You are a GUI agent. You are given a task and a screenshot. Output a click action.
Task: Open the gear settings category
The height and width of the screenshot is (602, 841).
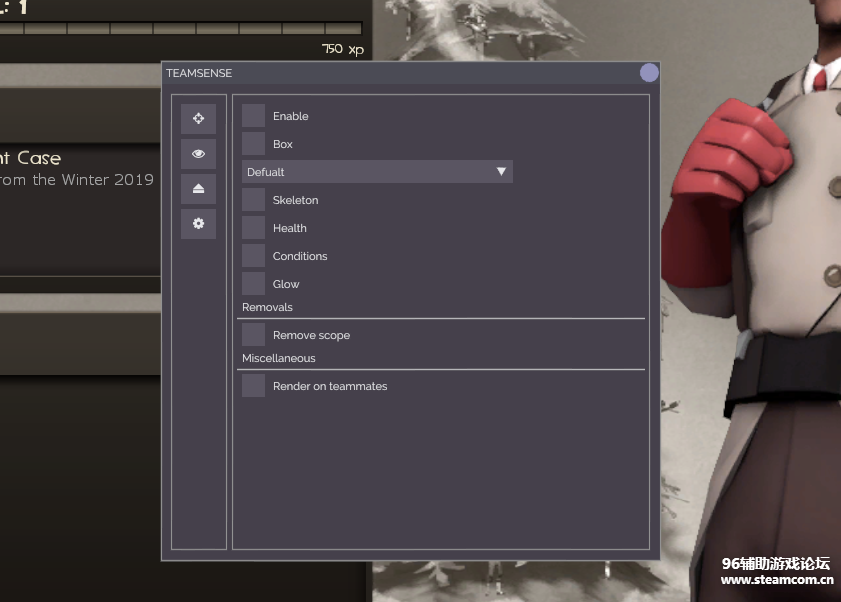(x=198, y=223)
